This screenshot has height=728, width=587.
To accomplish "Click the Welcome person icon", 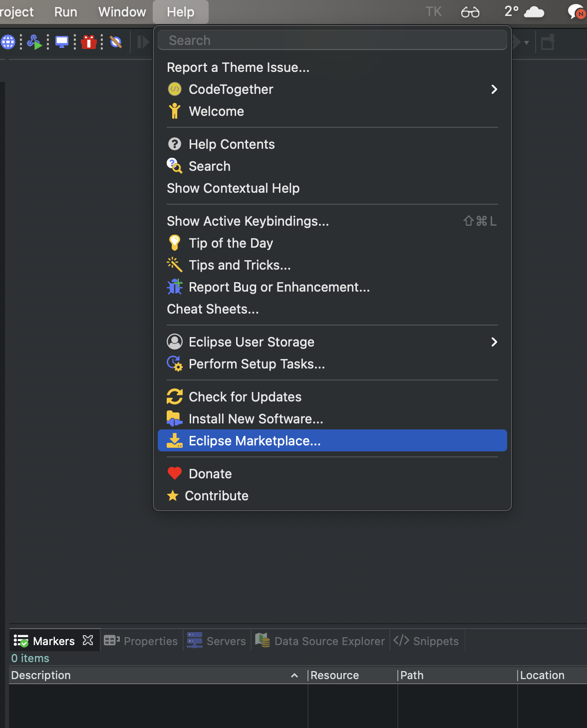I will pyautogui.click(x=175, y=111).
